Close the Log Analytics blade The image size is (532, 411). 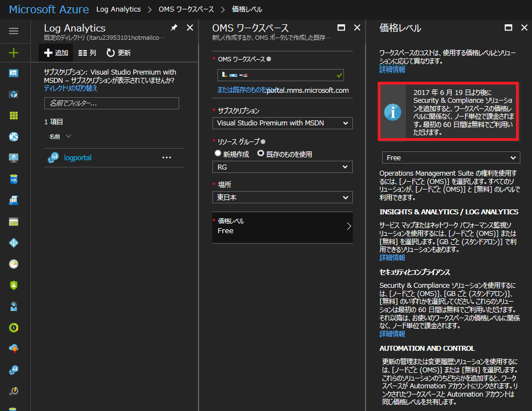point(190,28)
